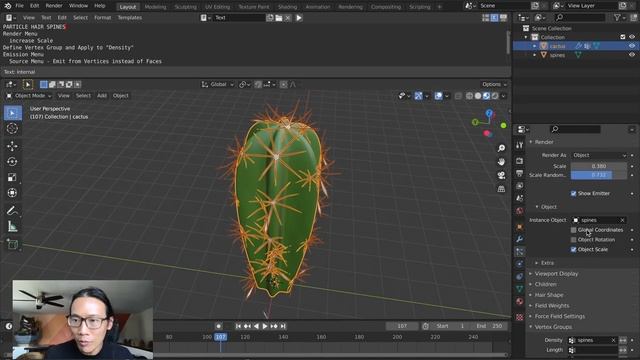Screen dimensions: 640x360
Task: Click the outliner filter funnel icon
Action: click(x=617, y=17)
